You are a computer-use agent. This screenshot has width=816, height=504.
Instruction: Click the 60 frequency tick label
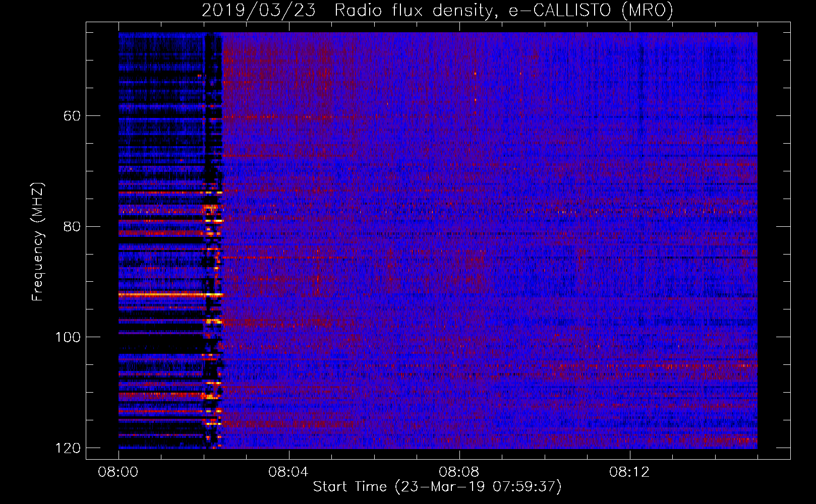click(72, 116)
